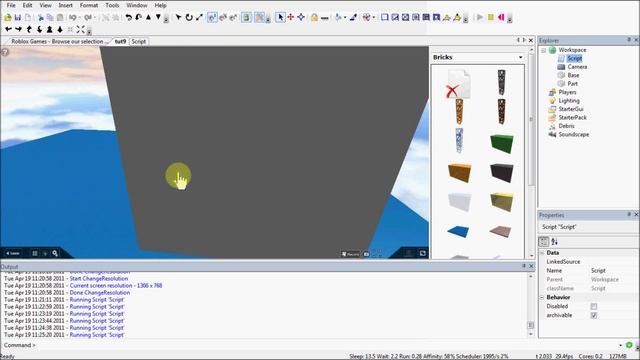
Task: Click the curved undo arrow icon
Action: click(x=129, y=18)
